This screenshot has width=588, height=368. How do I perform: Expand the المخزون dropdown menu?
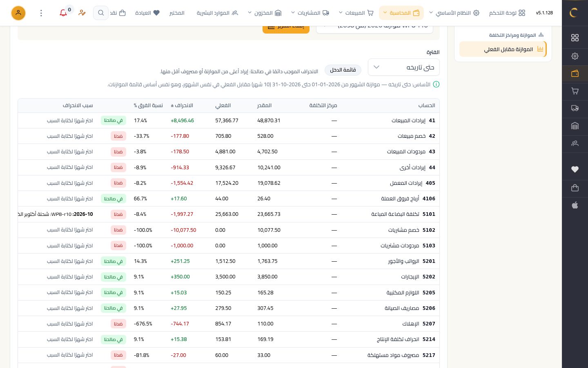[265, 13]
